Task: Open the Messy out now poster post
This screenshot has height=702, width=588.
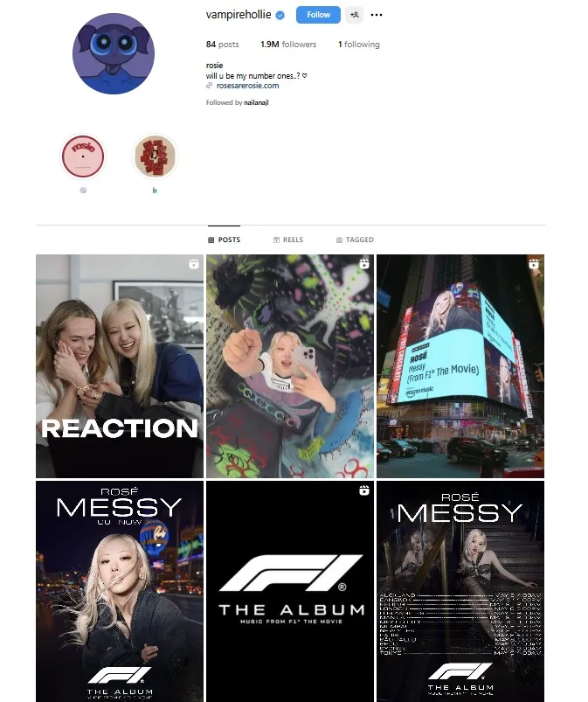Action: click(120, 592)
